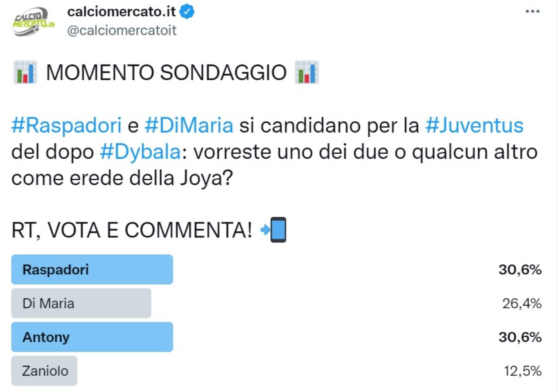Select the Di Maria poll option

coord(81,303)
